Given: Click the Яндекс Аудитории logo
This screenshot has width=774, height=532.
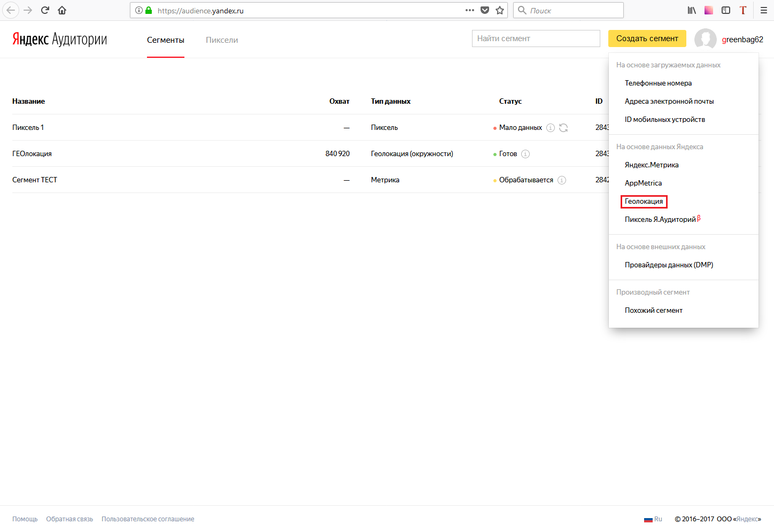Looking at the screenshot, I should click(x=59, y=39).
